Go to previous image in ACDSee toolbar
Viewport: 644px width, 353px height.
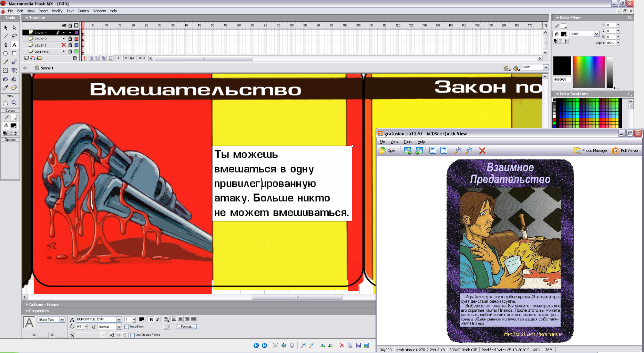click(x=408, y=150)
